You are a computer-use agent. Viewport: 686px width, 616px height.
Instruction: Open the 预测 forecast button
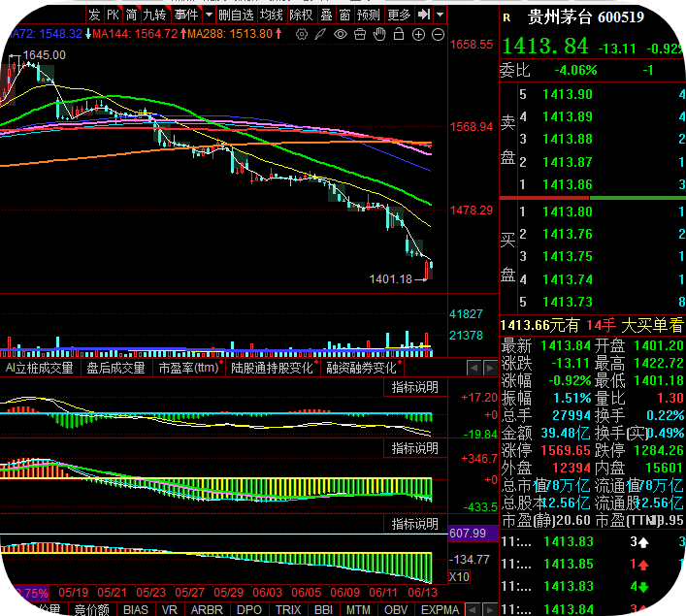(369, 15)
